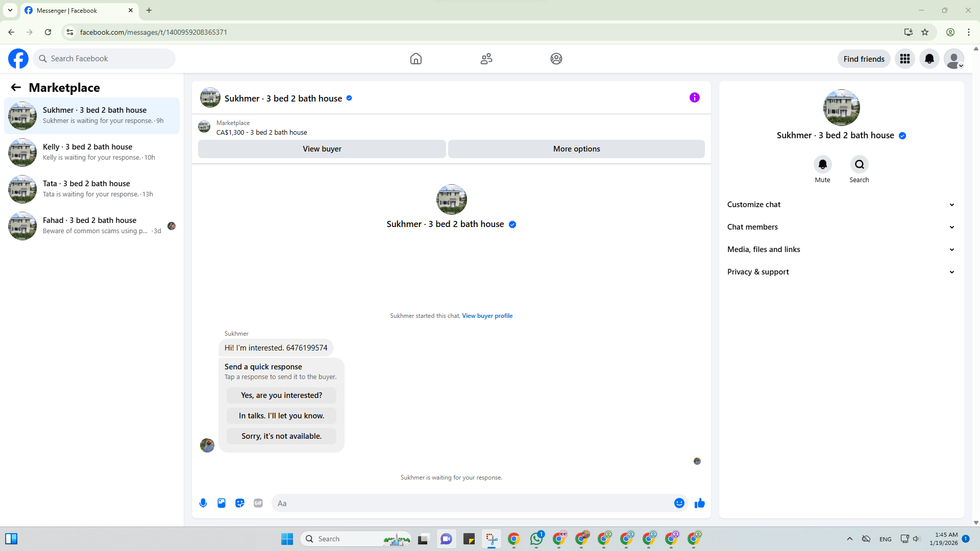Attach a photo using the image icon

click(222, 503)
